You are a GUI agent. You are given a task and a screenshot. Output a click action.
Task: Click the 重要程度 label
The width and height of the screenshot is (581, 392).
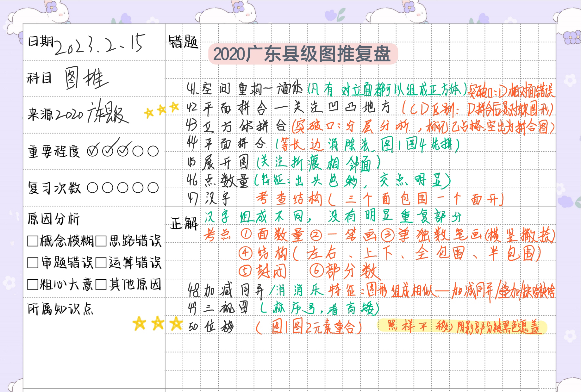coord(53,152)
